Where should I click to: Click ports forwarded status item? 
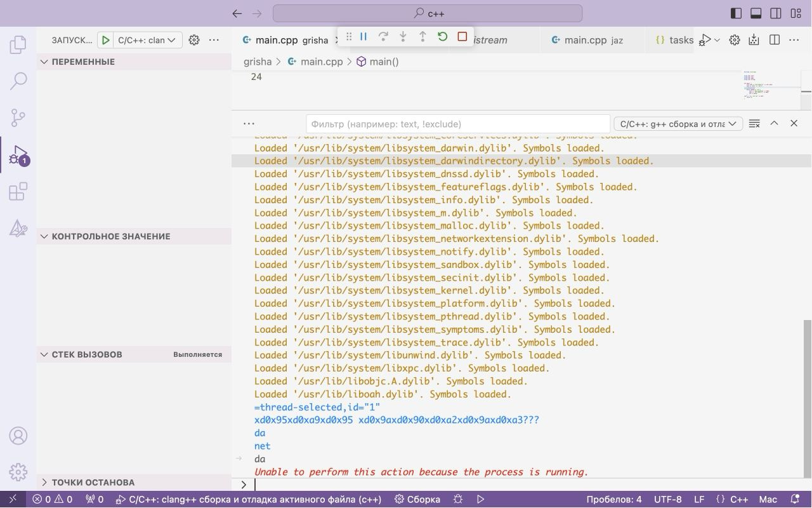(x=95, y=499)
